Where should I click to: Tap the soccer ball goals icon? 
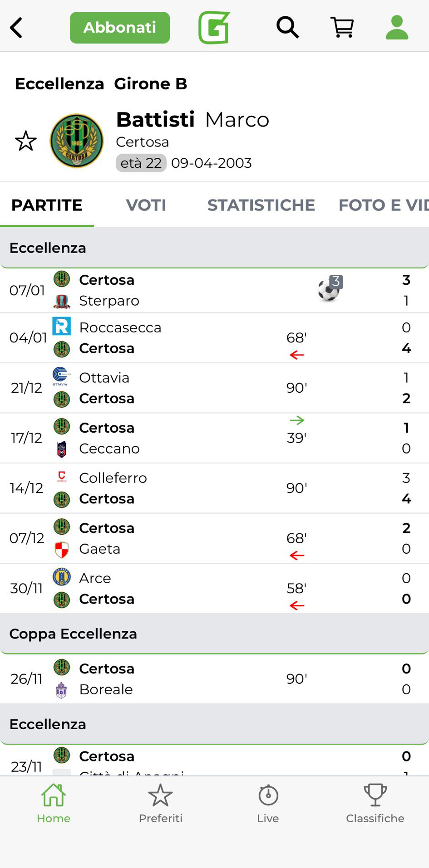coord(329,289)
